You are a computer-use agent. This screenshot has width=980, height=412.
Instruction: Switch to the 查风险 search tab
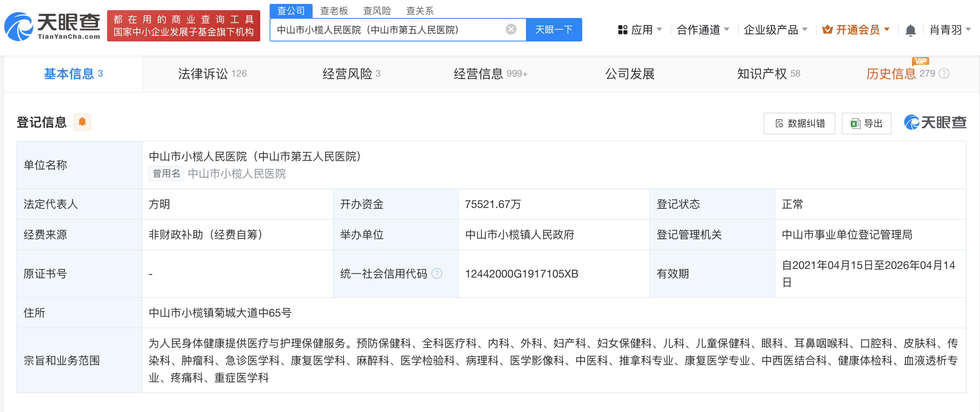377,11
